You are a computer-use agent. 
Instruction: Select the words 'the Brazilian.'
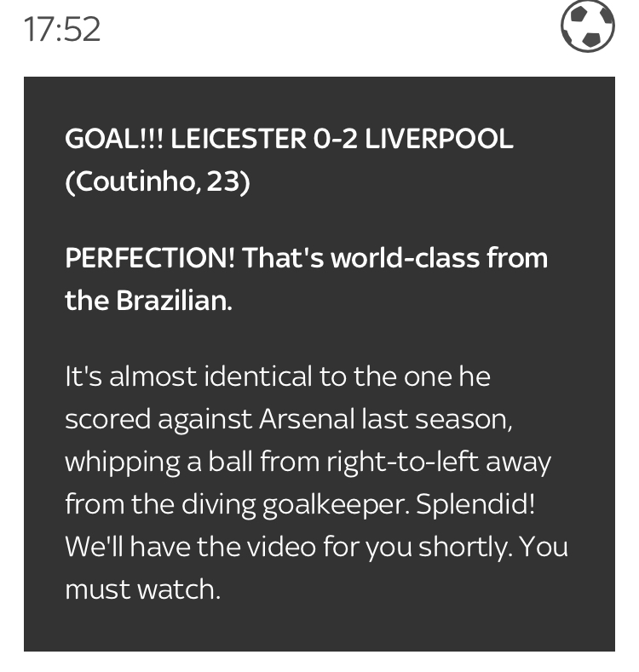click(148, 301)
